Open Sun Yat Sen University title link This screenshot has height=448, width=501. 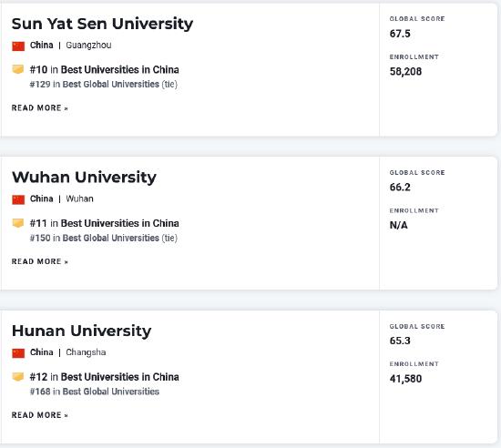coord(102,24)
